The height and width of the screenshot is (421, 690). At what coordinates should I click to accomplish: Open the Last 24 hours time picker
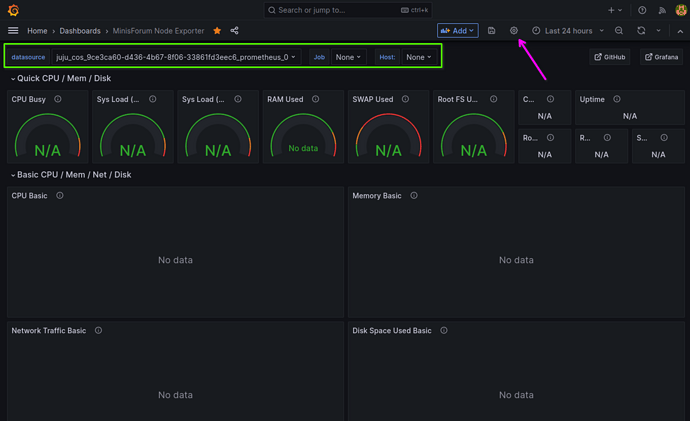click(x=568, y=31)
